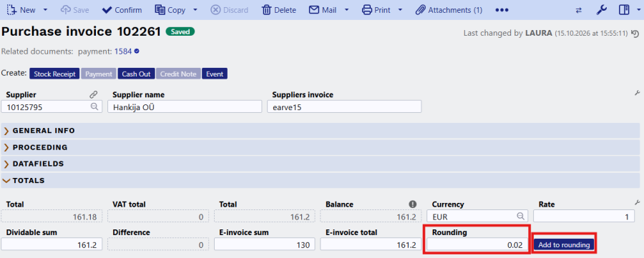Create a Stock Receipt
Image resolution: width=644 pixels, height=258 pixels.
pos(54,74)
